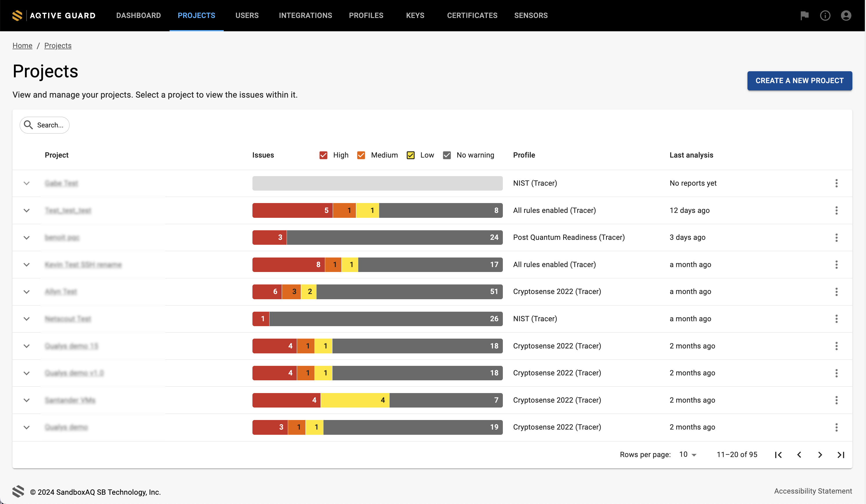Expand the Quales demo 15 project row

pos(26,346)
